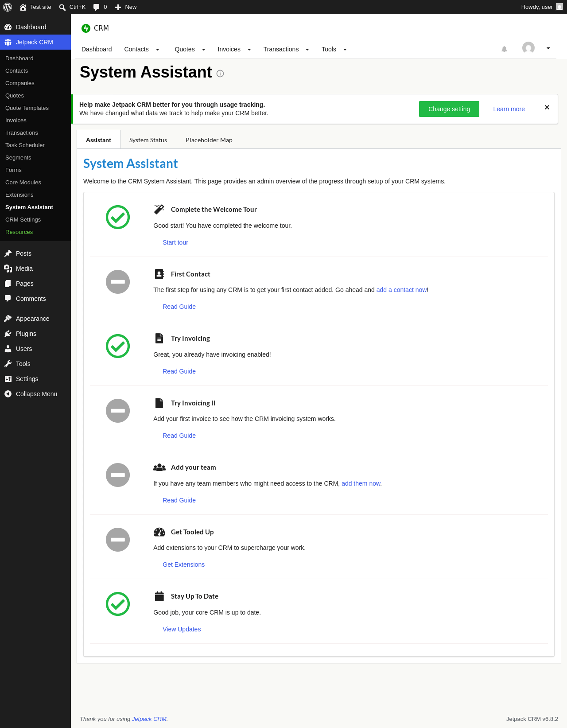Click the calendar icon for Stay Up To Date
The image size is (567, 728).
(x=159, y=596)
